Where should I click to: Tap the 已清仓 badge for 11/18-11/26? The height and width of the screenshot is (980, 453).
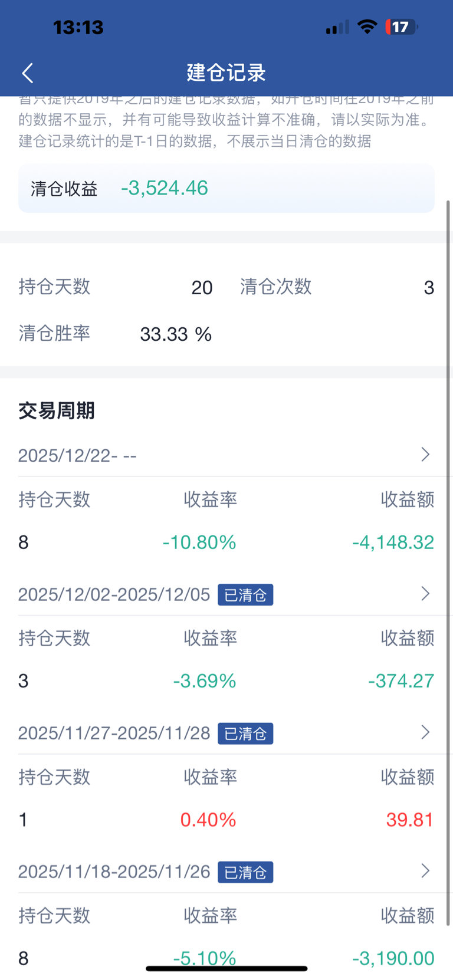pos(245,872)
